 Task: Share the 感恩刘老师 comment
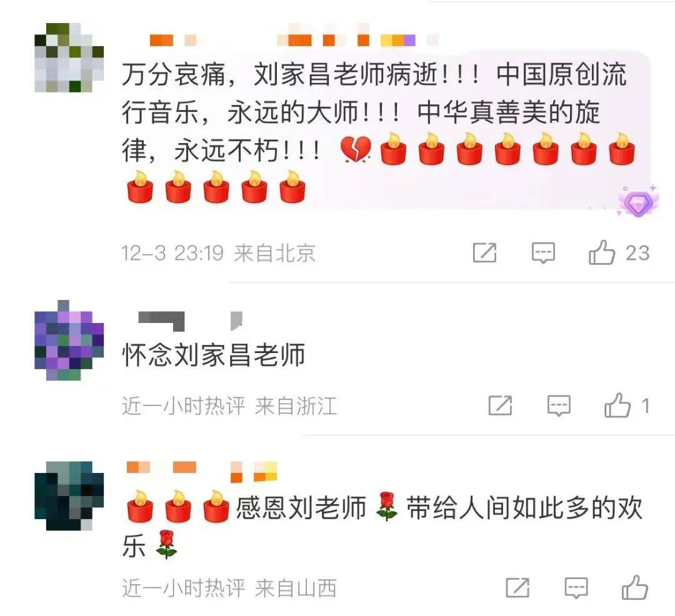coord(517,587)
